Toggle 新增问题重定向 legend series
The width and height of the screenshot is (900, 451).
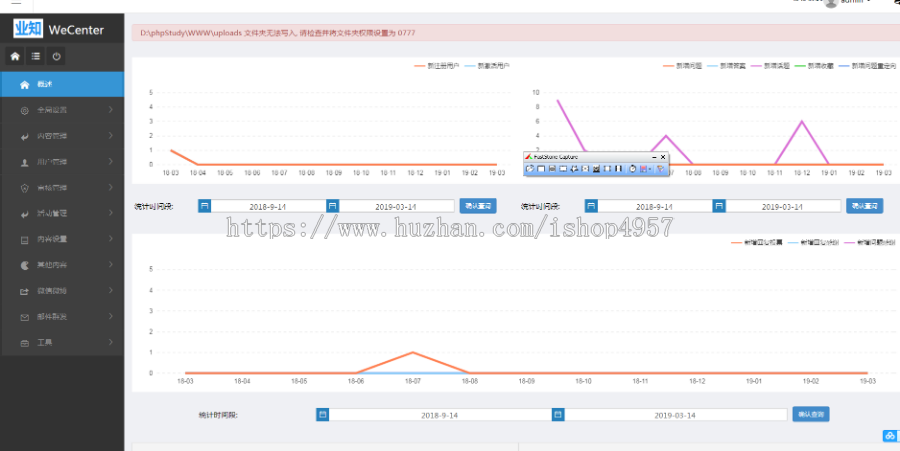867,66
